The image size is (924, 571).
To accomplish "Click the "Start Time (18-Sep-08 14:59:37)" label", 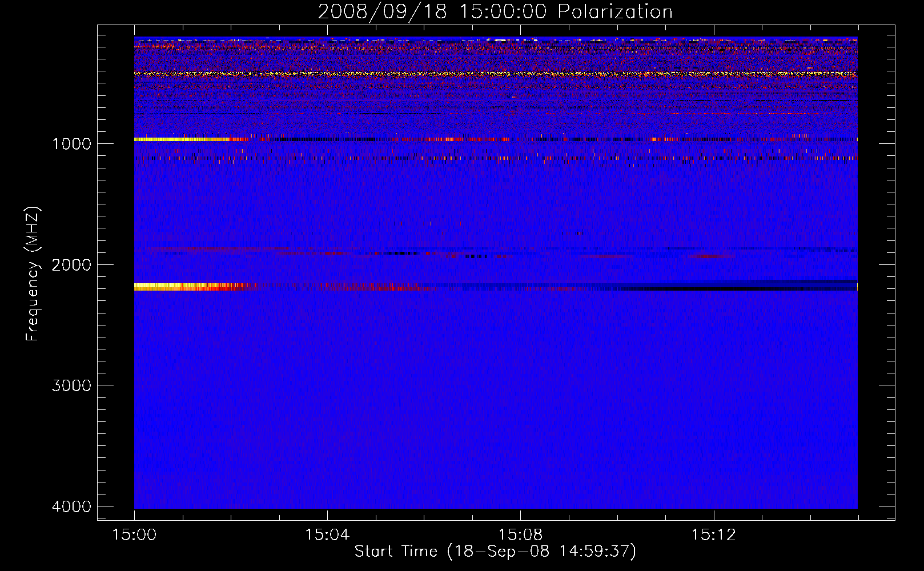I will [x=495, y=552].
